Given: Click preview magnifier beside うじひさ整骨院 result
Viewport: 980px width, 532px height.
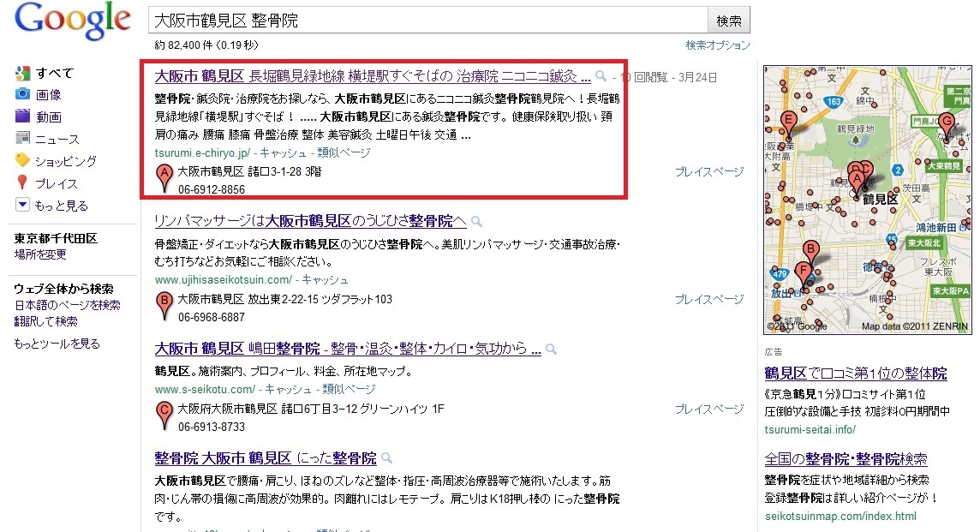Looking at the screenshot, I should pos(477,221).
